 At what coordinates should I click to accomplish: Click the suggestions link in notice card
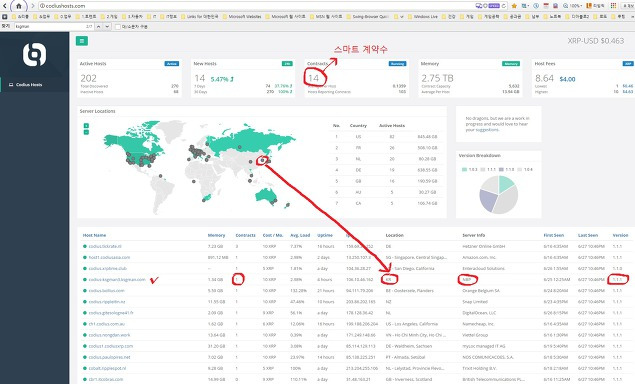tap(487, 130)
